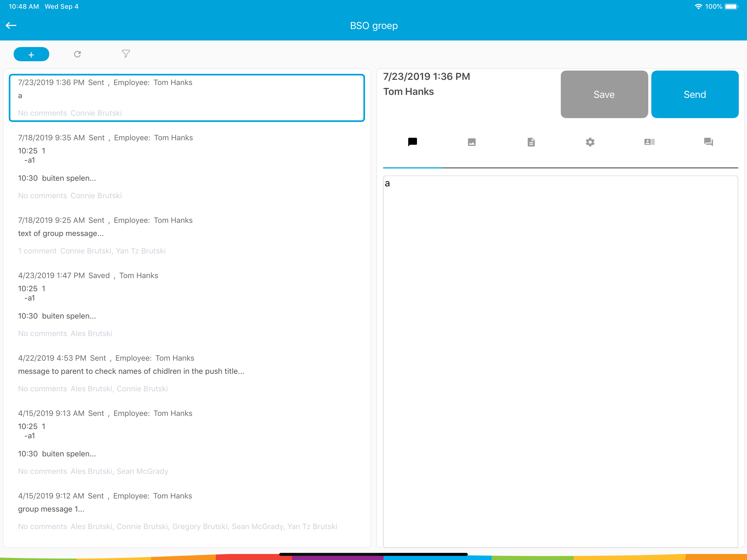Switch to the message text tab

point(412,142)
